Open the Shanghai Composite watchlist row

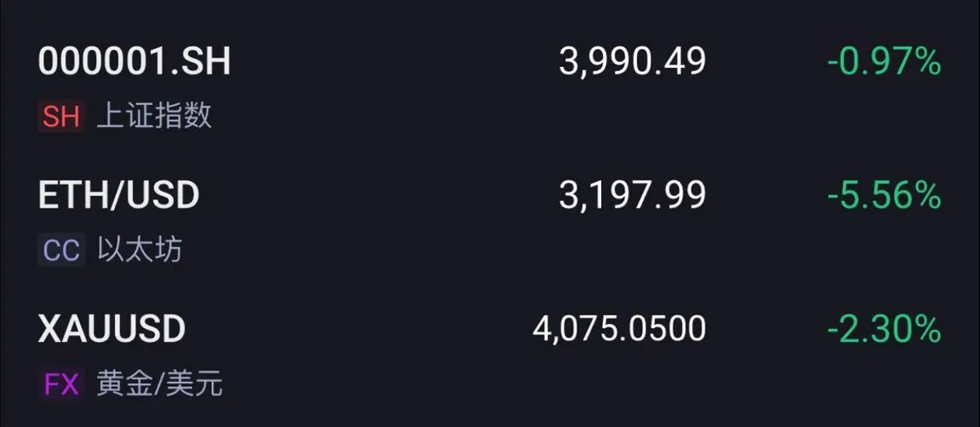tap(490, 88)
